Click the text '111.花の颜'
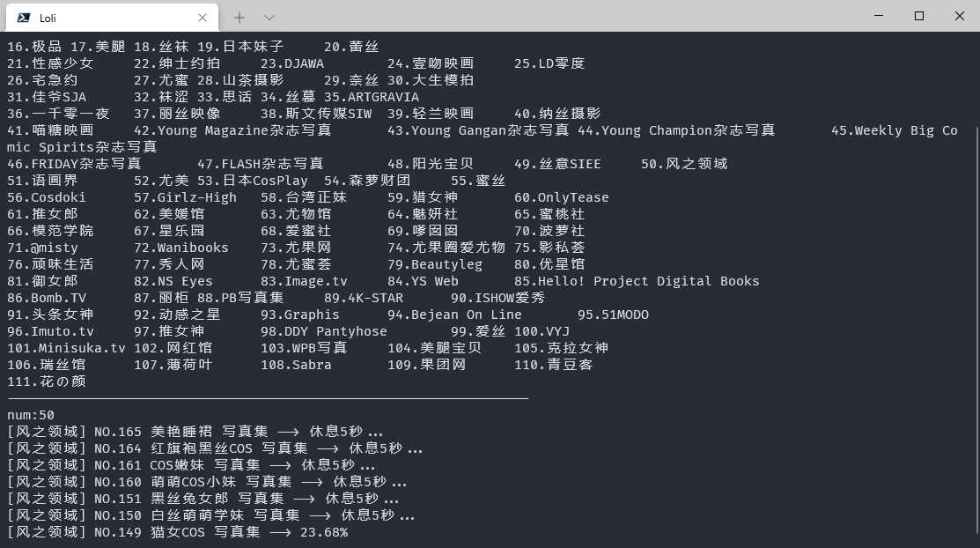The width and height of the screenshot is (980, 548). (47, 381)
